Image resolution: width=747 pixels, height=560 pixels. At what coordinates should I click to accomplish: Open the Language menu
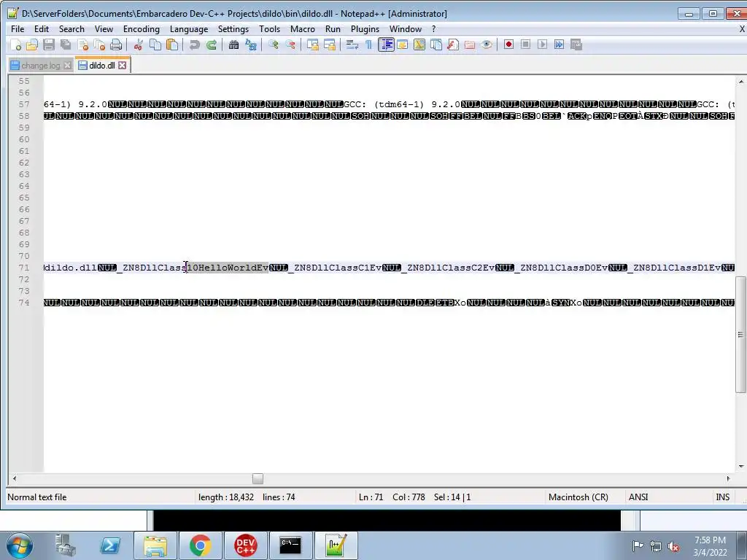point(189,29)
